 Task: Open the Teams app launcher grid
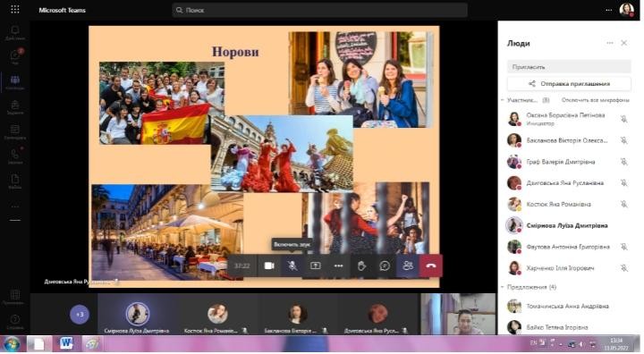pos(15,10)
